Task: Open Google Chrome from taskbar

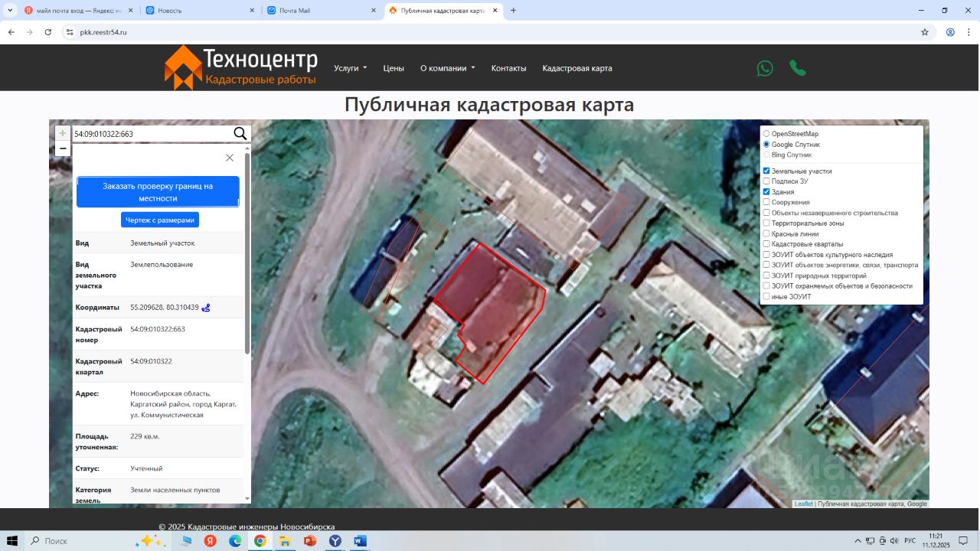Action: click(x=260, y=541)
